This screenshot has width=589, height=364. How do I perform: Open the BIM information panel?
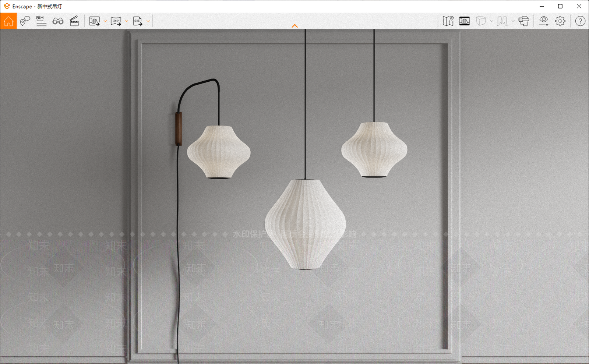point(41,21)
